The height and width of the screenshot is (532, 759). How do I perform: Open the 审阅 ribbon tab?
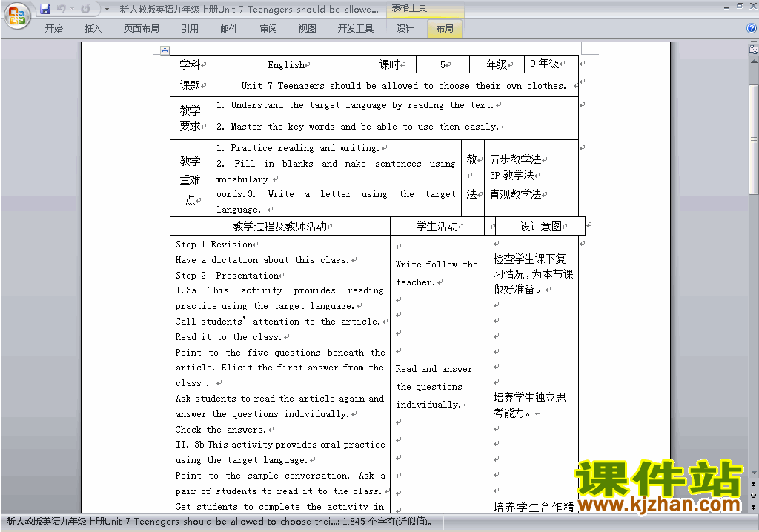tap(268, 29)
